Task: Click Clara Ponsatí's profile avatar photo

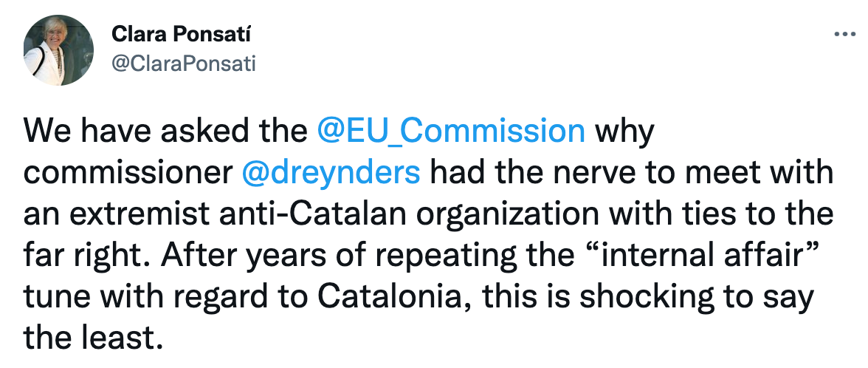Action: (x=59, y=50)
